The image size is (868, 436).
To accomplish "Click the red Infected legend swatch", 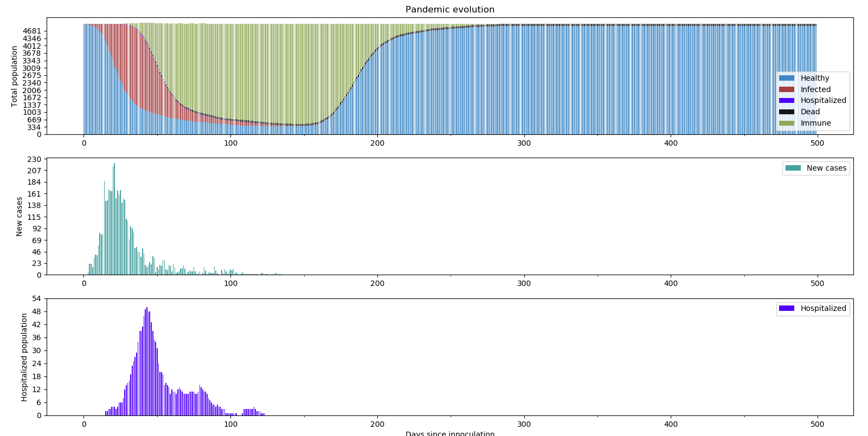I will (786, 89).
